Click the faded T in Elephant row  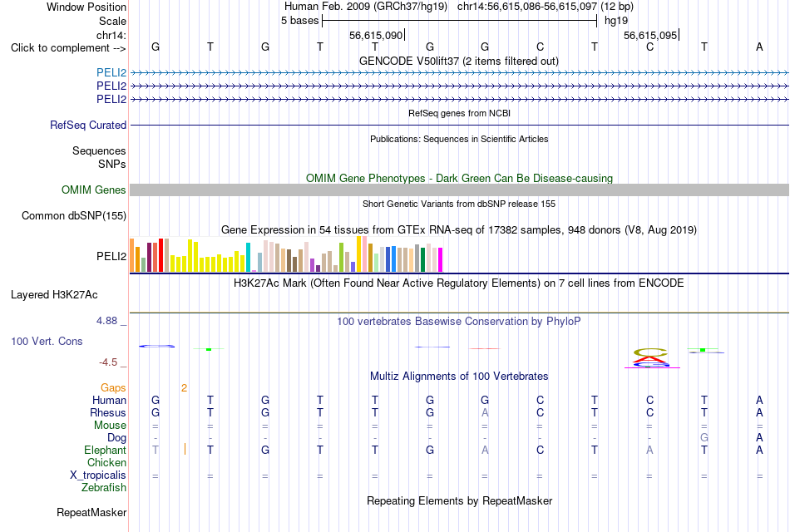tap(156, 450)
